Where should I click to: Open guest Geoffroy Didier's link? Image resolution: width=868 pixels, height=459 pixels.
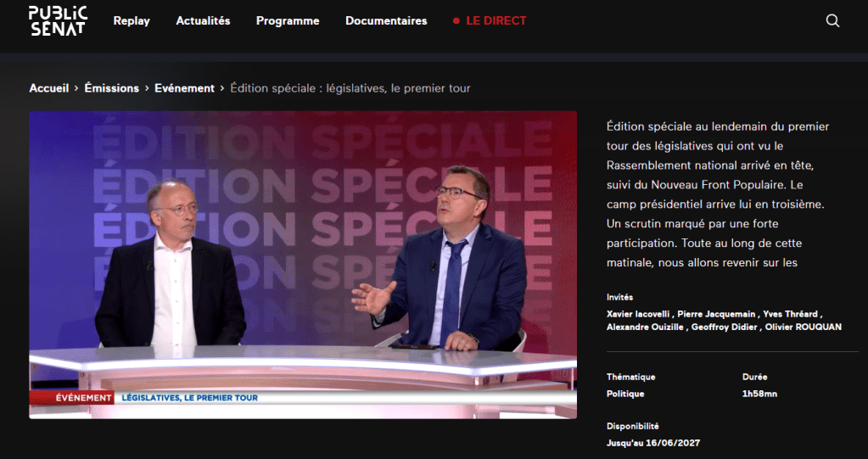pos(722,327)
